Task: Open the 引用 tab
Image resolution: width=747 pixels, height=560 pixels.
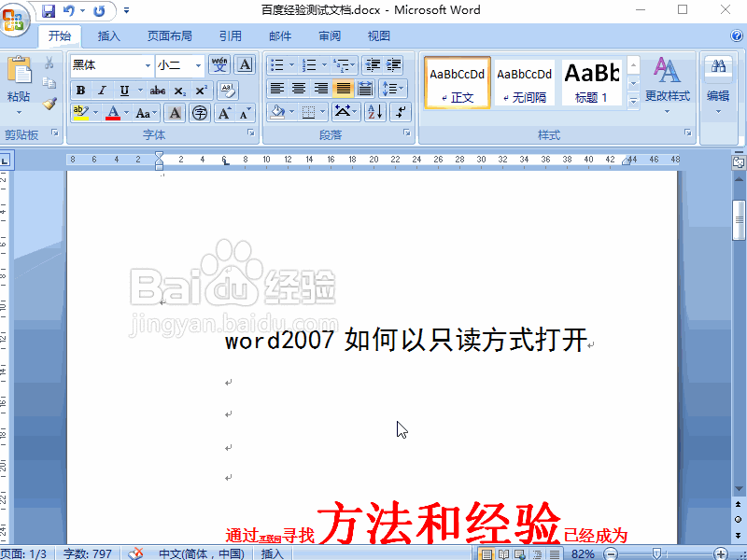Action: click(231, 36)
